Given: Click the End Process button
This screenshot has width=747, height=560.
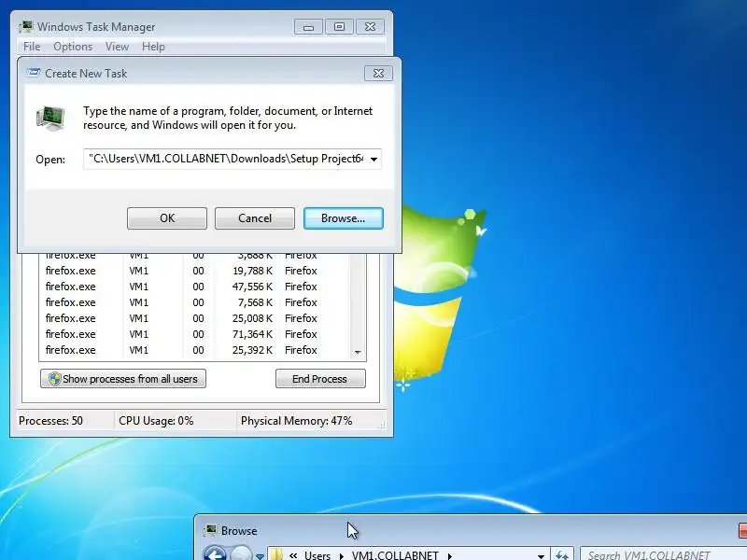Looking at the screenshot, I should (320, 379).
